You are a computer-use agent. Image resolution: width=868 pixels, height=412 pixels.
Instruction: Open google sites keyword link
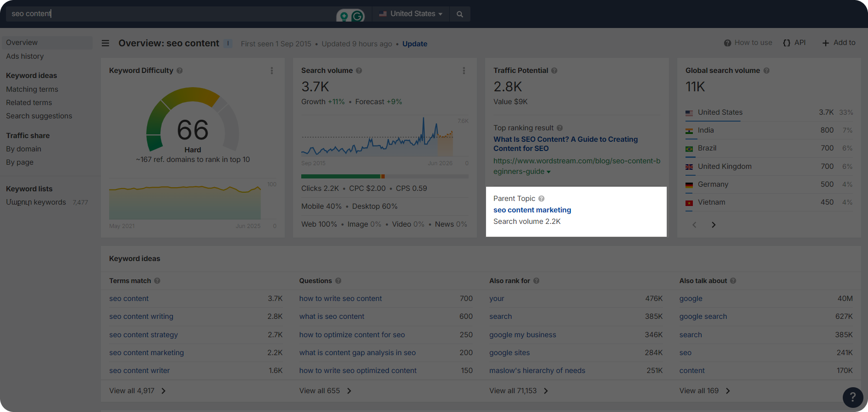point(509,353)
